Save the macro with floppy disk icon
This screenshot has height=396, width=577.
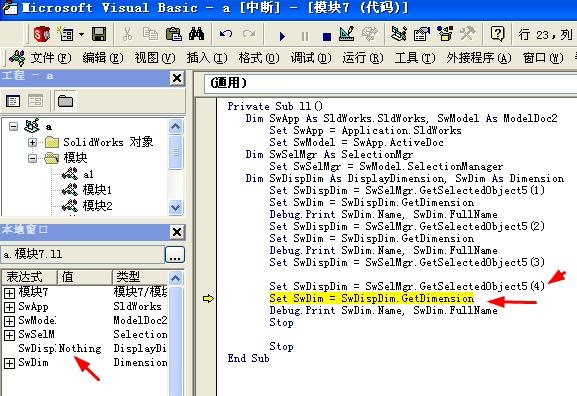(x=99, y=35)
